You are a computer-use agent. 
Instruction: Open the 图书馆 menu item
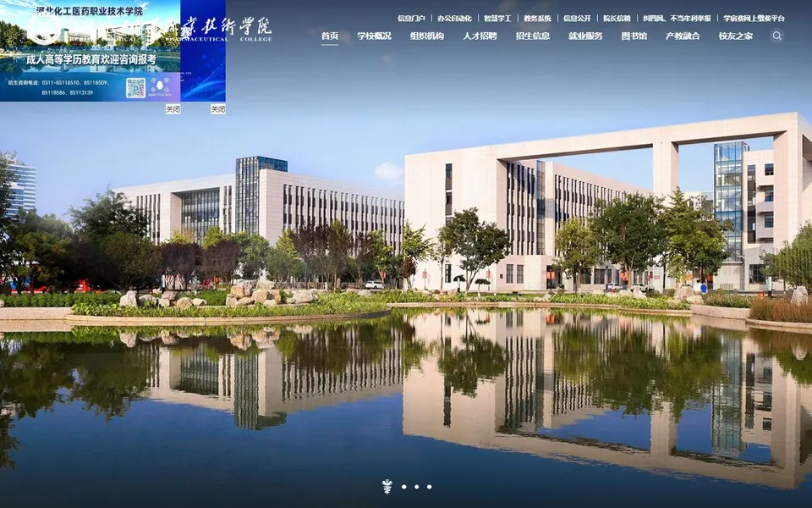click(x=634, y=36)
